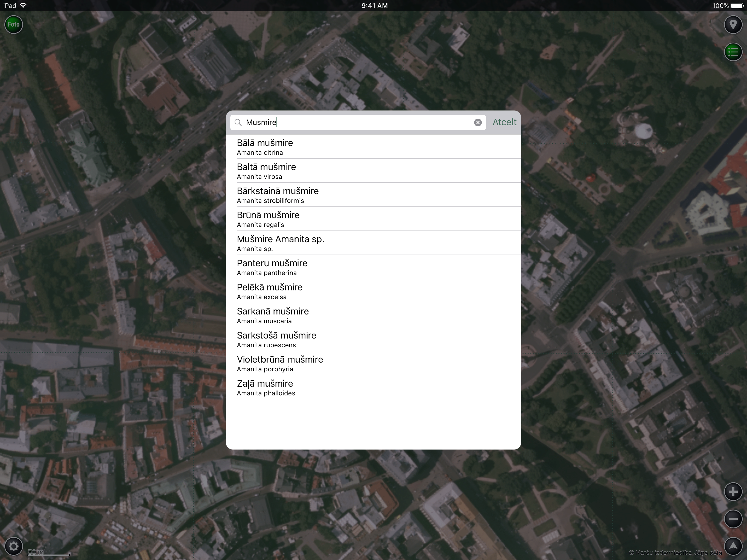Select Baltā mušmire Amanita virosa
Image resolution: width=747 pixels, height=560 pixels.
tap(373, 171)
